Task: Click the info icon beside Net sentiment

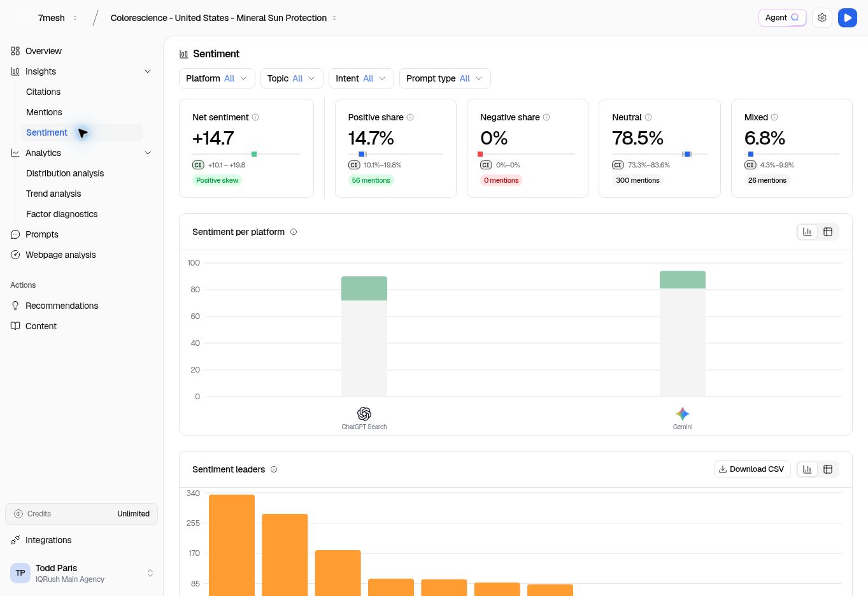Action: [x=255, y=117]
